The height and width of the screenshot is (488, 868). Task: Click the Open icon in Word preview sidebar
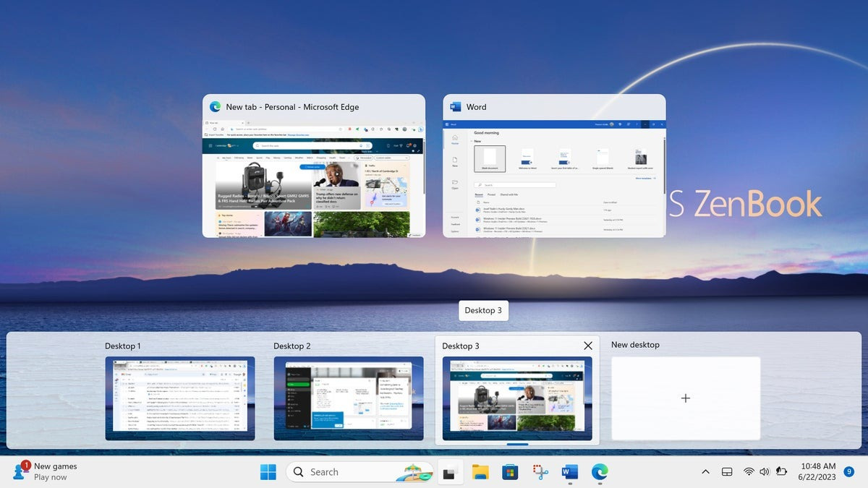point(455,184)
